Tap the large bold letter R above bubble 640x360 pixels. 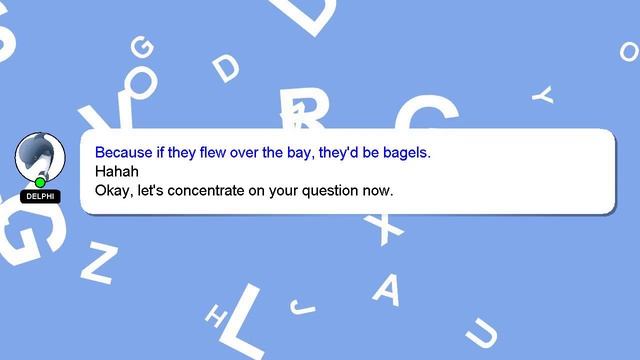coord(304,108)
